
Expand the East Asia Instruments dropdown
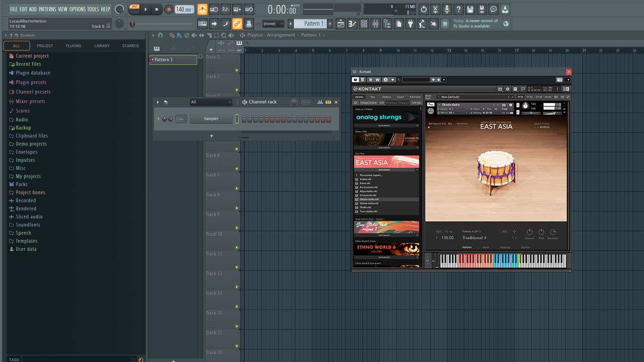click(387, 170)
